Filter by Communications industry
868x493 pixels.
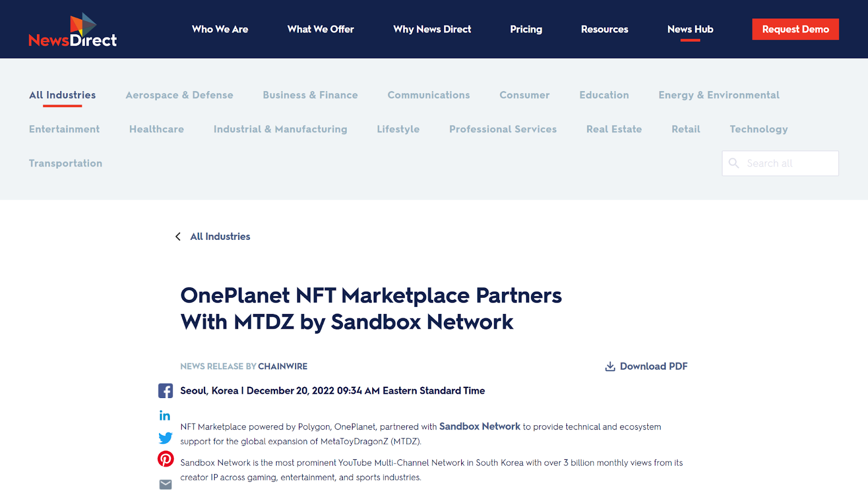[429, 95]
